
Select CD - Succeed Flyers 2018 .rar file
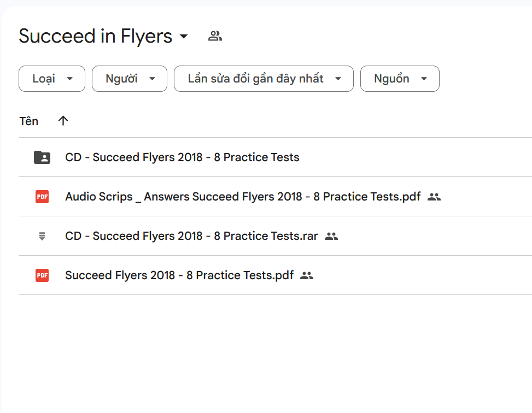(x=191, y=236)
